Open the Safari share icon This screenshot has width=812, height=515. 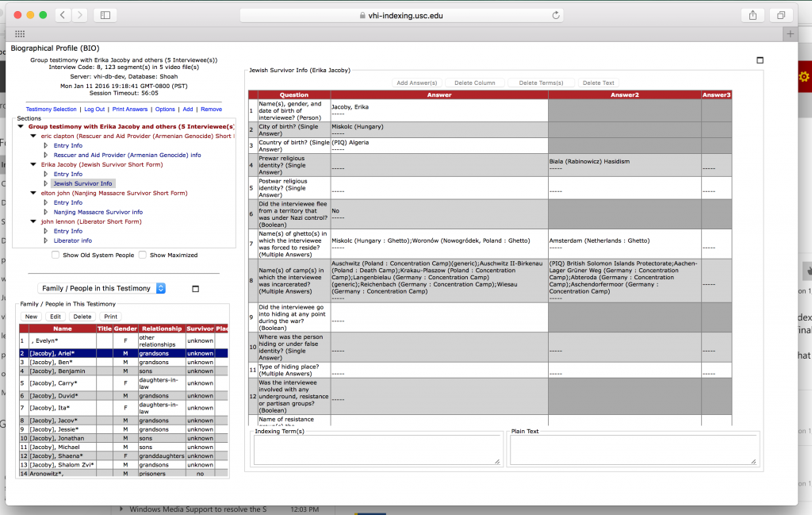(x=753, y=15)
